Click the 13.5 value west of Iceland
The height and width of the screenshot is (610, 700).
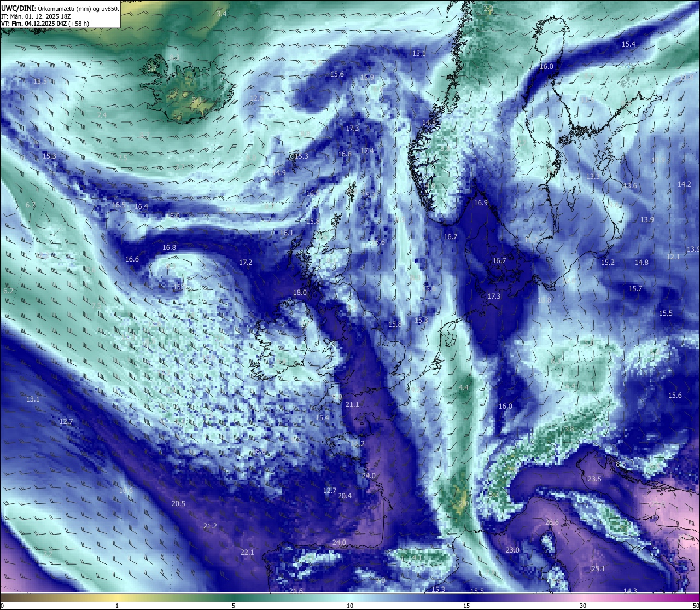[x=39, y=82]
